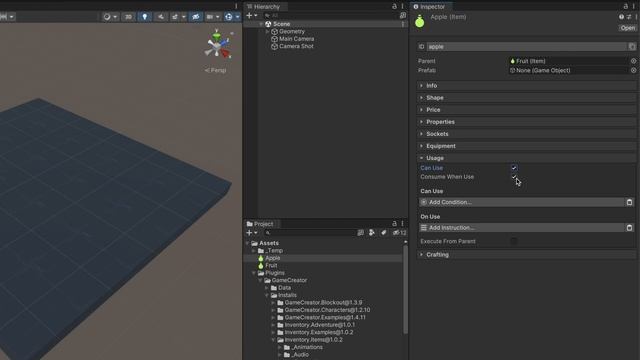This screenshot has width=640, height=360.
Task: Lock the Project panel
Action: coord(394,223)
